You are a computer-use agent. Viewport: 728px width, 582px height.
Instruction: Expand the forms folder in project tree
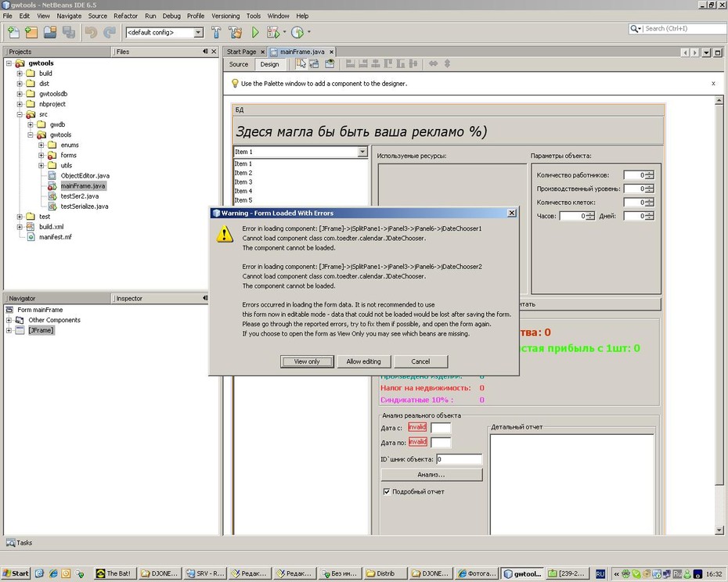41,155
